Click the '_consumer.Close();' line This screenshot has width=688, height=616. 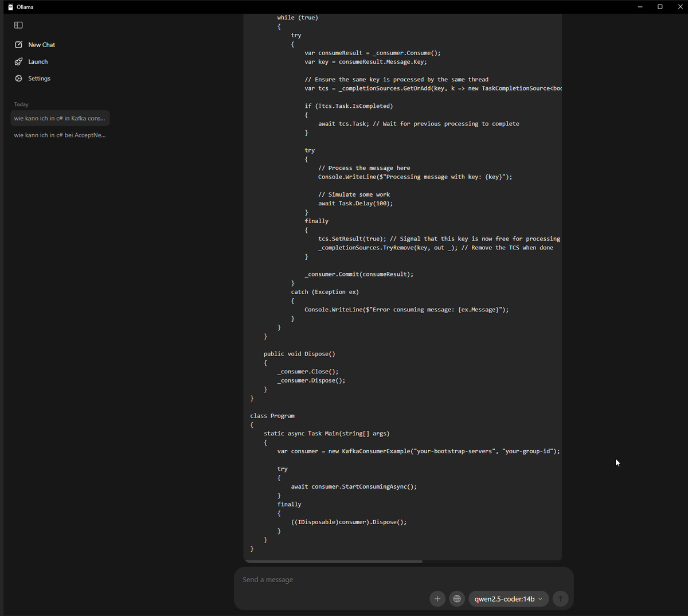click(308, 372)
